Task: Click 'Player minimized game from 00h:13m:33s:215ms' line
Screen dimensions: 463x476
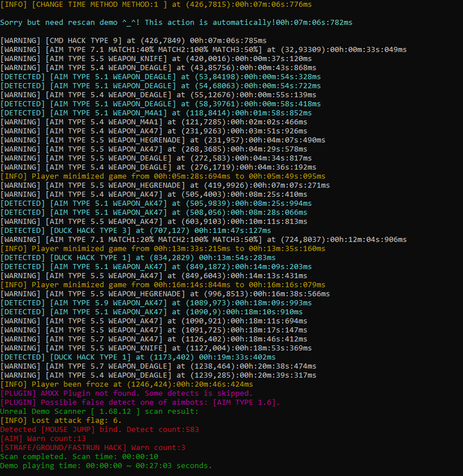Action: coord(163,249)
